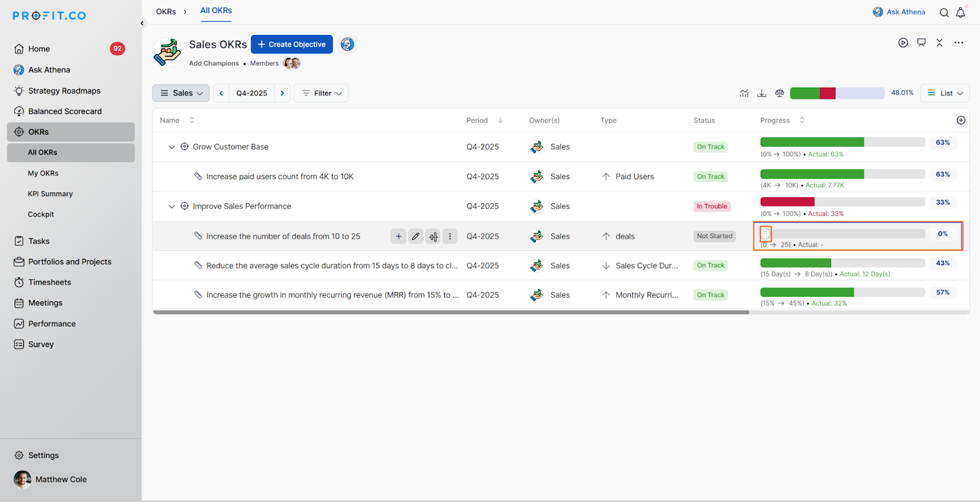980x502 pixels.
Task: Click the download icon in toolbar
Action: coord(761,93)
